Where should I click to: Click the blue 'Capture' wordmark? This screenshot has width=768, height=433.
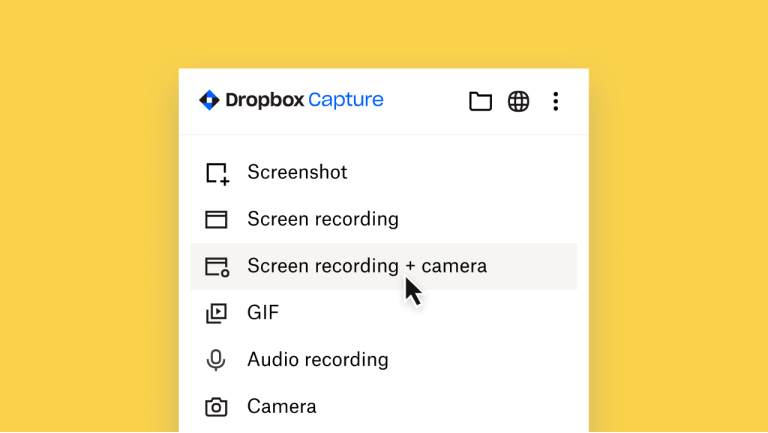point(346,100)
